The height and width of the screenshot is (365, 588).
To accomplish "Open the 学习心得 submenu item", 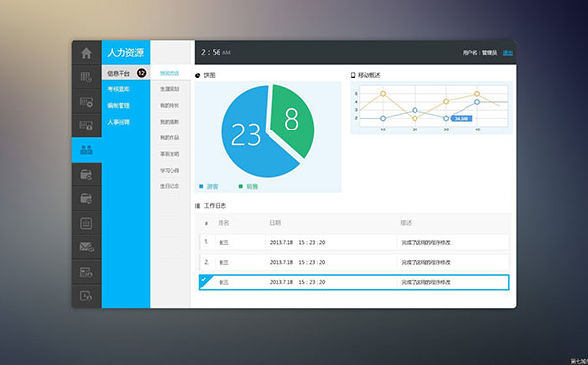I will 170,170.
